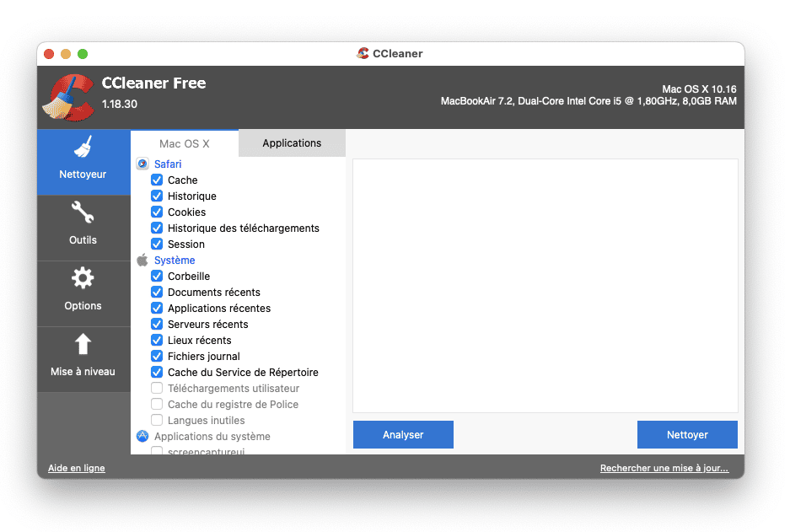Image resolution: width=790 pixels, height=532 pixels.
Task: Click the Applications du système App Store icon
Action: [x=142, y=437]
